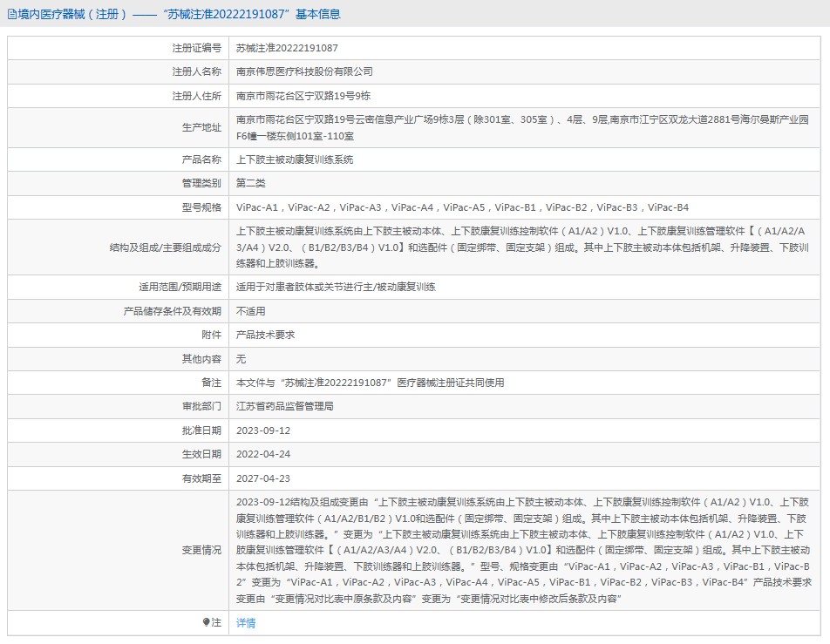Click the 变更情况 change history text
830x644 pixels.
pos(523,550)
